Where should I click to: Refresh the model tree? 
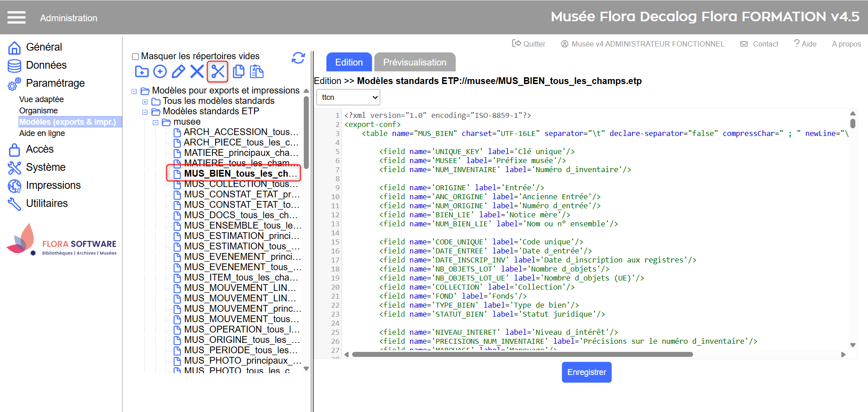pyautogui.click(x=298, y=58)
